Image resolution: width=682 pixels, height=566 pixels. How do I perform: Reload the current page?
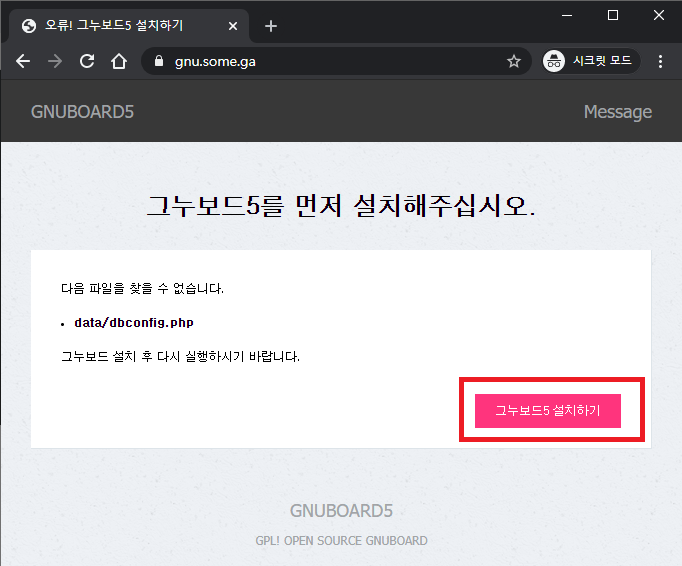(87, 61)
